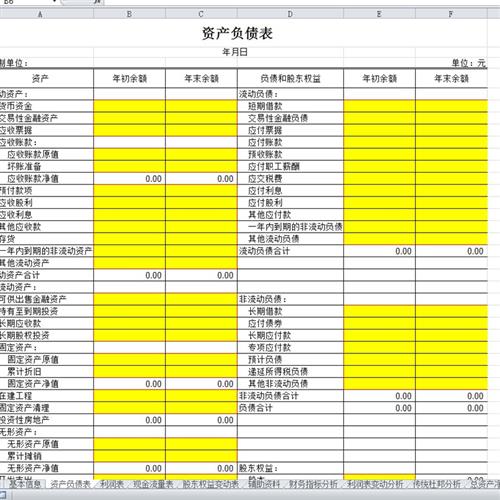Select yellow 年末余额 cell for 预计负债
Screen dimensions: 500x500
tap(451, 359)
